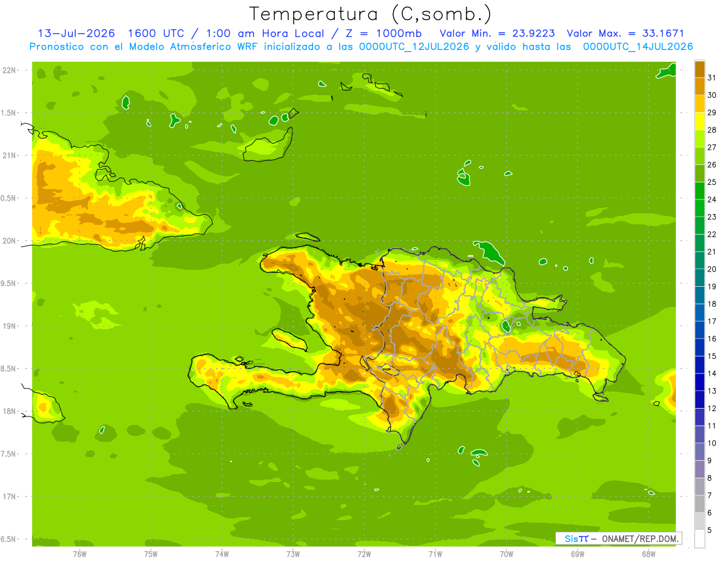
Task: Click the '69W' longitude axis label
Action: tap(578, 554)
